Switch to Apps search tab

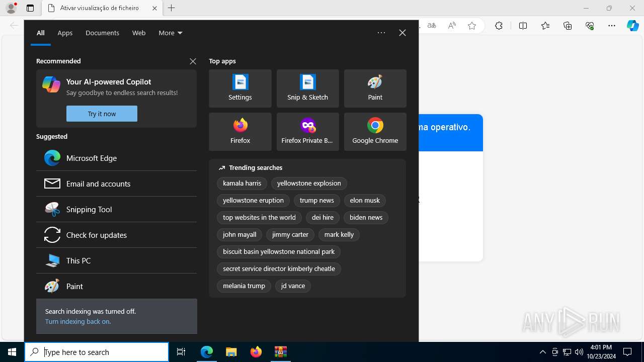click(65, 33)
